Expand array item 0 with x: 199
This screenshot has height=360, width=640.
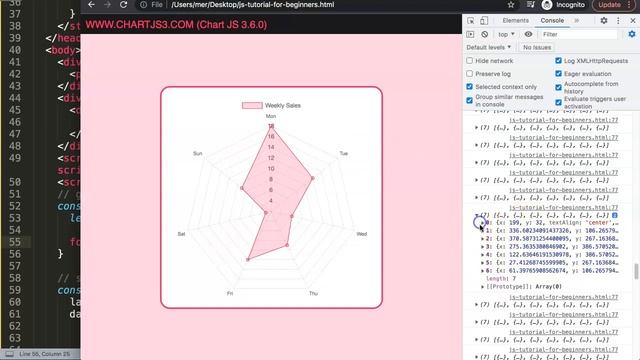[x=482, y=223]
